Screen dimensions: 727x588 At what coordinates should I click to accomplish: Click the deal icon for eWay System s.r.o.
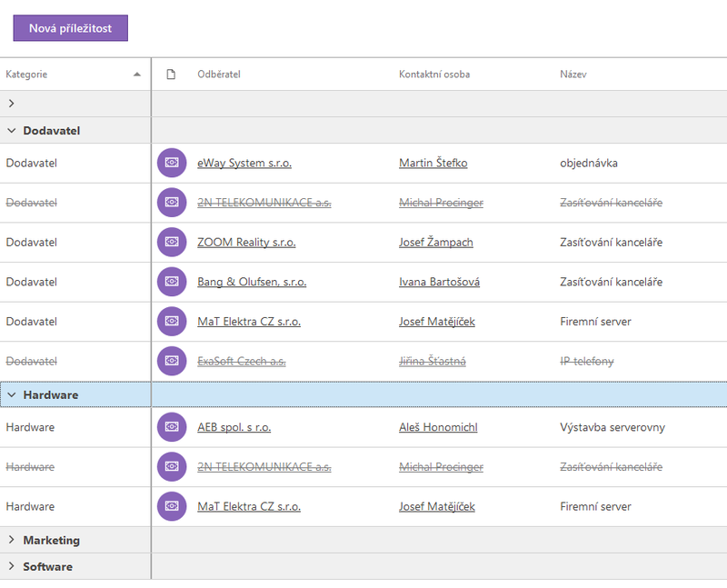[172, 163]
